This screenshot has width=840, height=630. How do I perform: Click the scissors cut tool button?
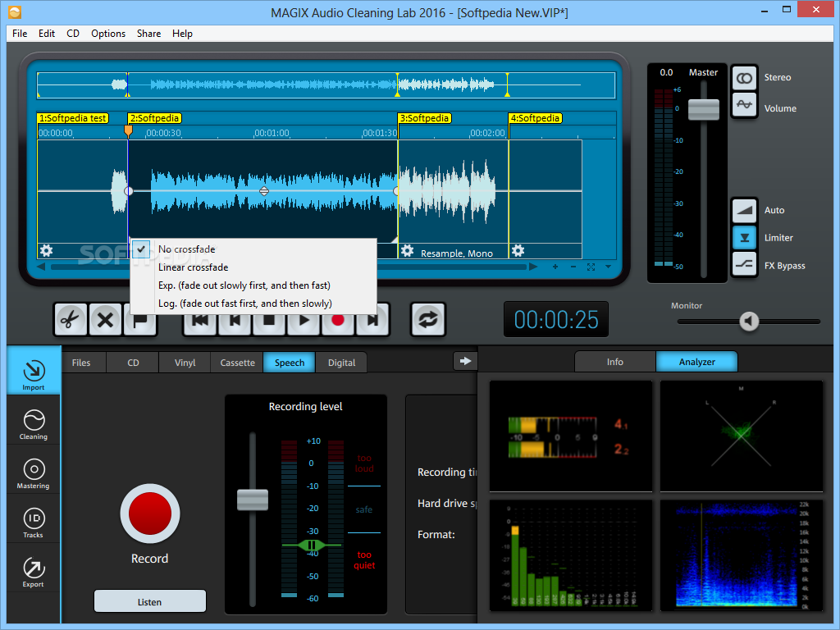click(71, 320)
